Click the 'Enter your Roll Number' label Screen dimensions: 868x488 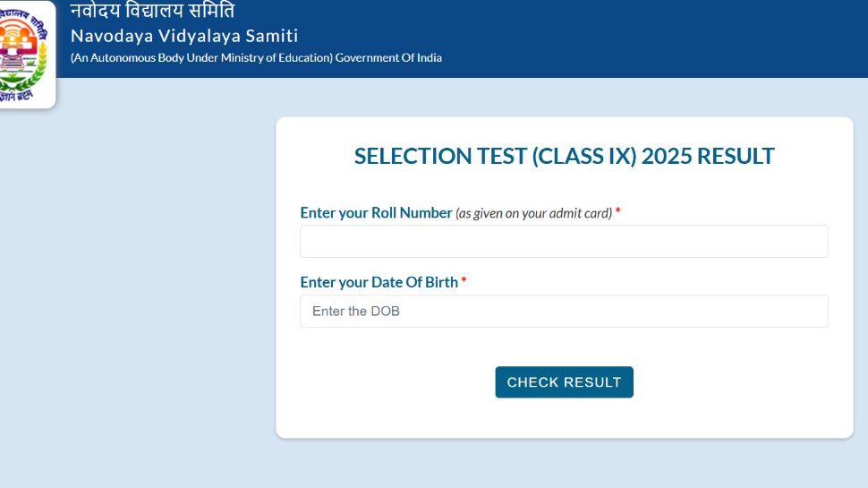(x=376, y=213)
